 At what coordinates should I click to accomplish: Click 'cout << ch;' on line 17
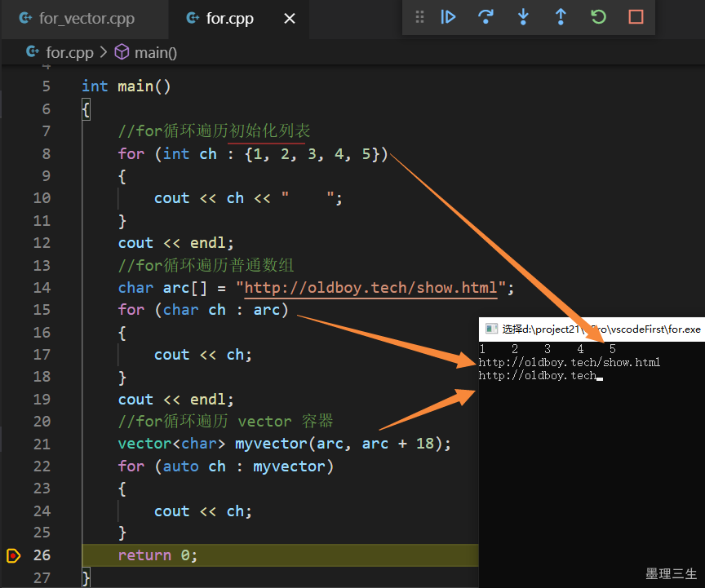click(203, 355)
